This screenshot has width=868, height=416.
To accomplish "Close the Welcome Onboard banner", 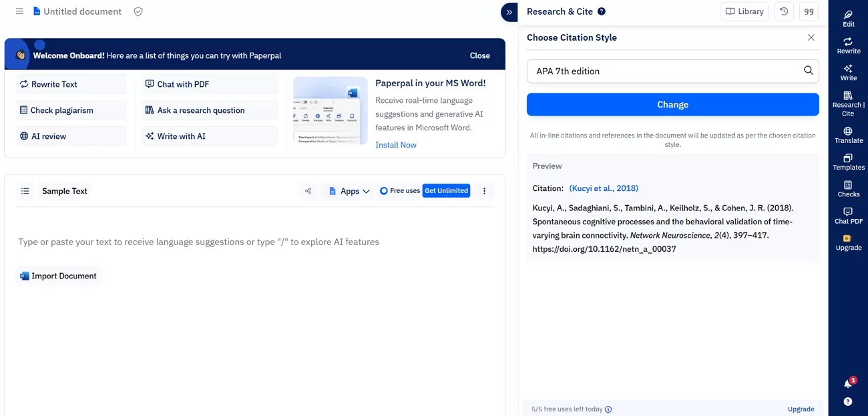I will coord(479,55).
